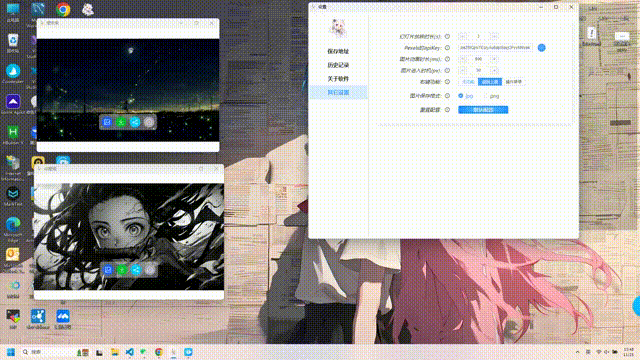
Task: Click the help icon on the 600 ms row
Action: click(447, 59)
